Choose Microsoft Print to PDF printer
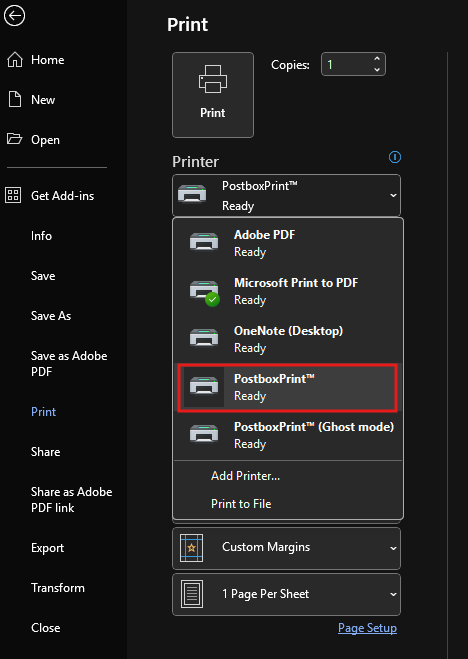The image size is (468, 659). [288, 291]
